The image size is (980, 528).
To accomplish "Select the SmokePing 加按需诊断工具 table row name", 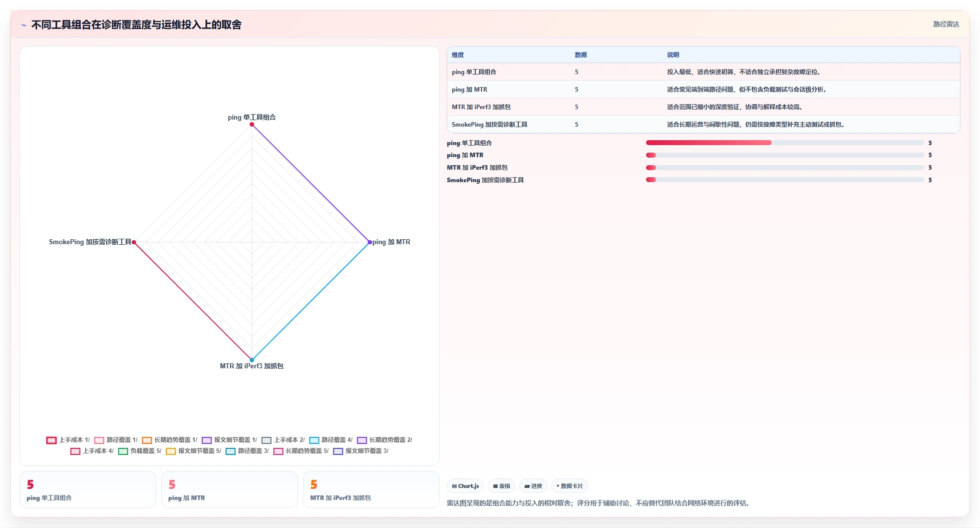I will pyautogui.click(x=489, y=125).
